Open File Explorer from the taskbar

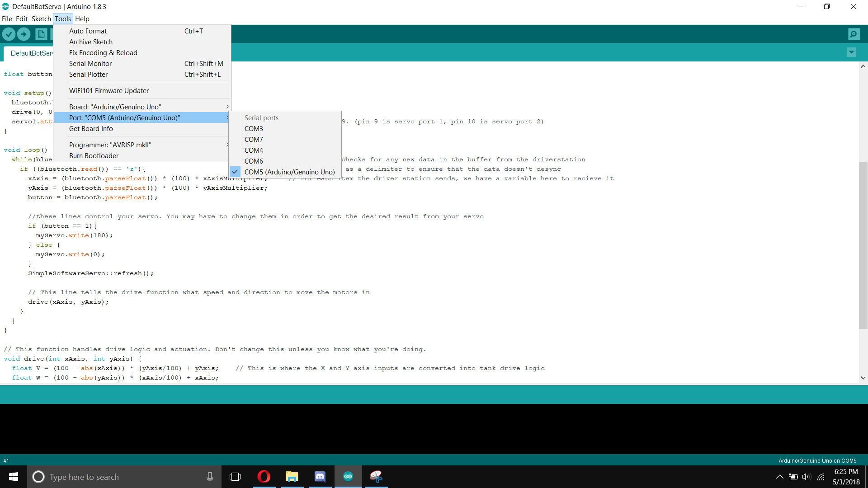pos(292,477)
